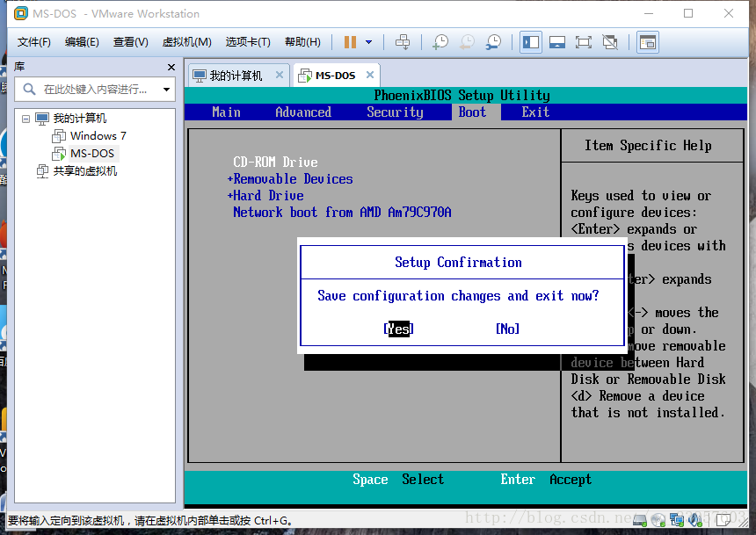
Task: Revert to the previous snapshot
Action: (x=467, y=42)
